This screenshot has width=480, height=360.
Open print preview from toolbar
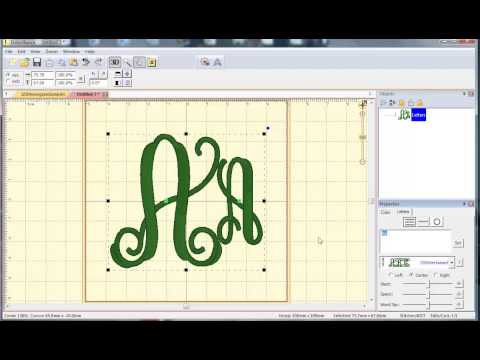click(62, 63)
